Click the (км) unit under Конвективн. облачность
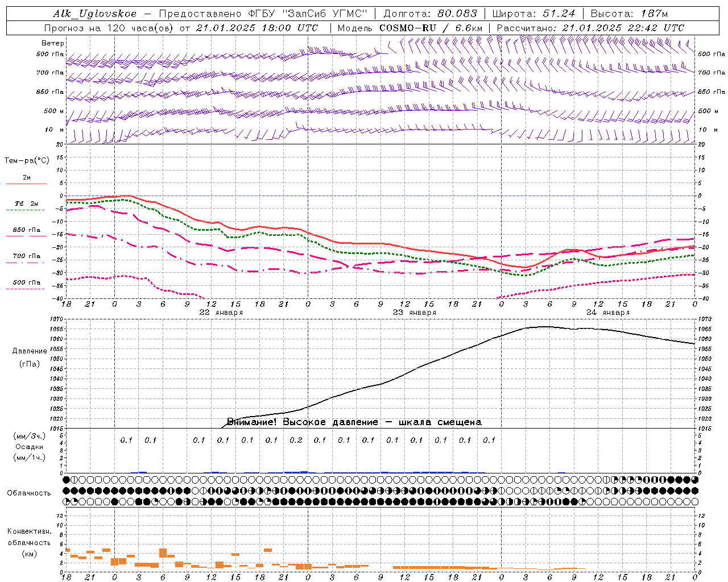 30,554
